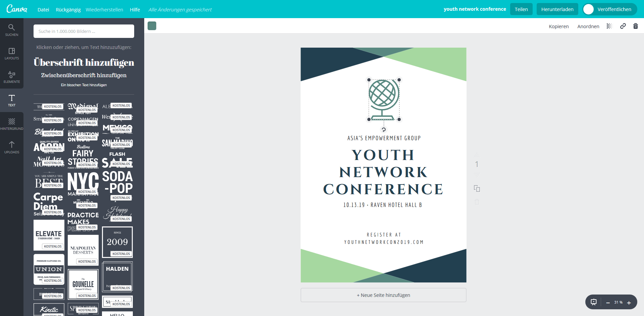Add a heading via Überschrift hinzufügen

point(84,62)
